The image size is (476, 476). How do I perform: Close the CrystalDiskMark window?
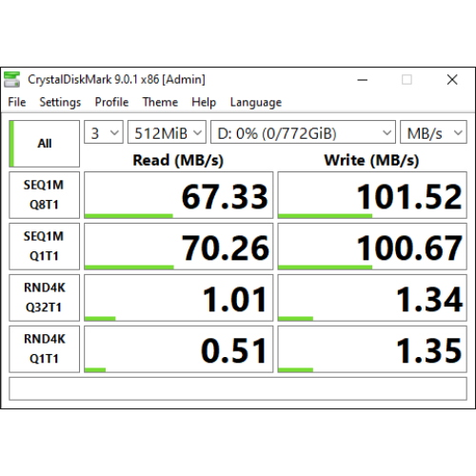(452, 80)
